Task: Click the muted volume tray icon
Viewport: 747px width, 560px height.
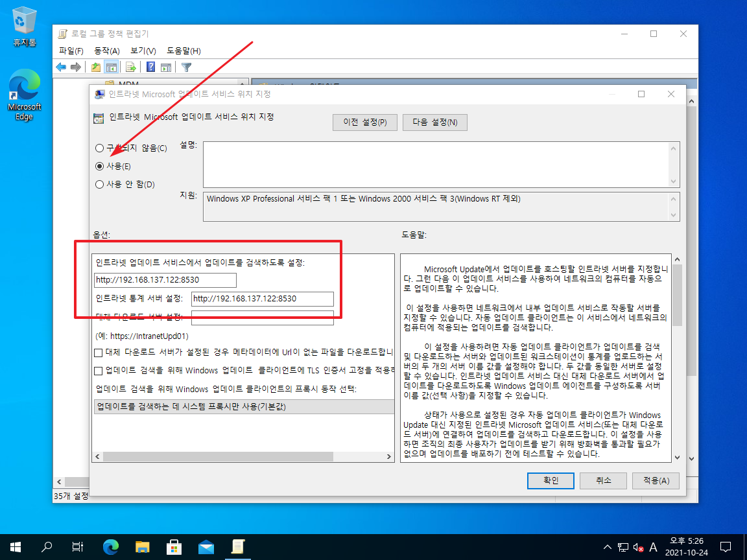Action: [x=638, y=547]
